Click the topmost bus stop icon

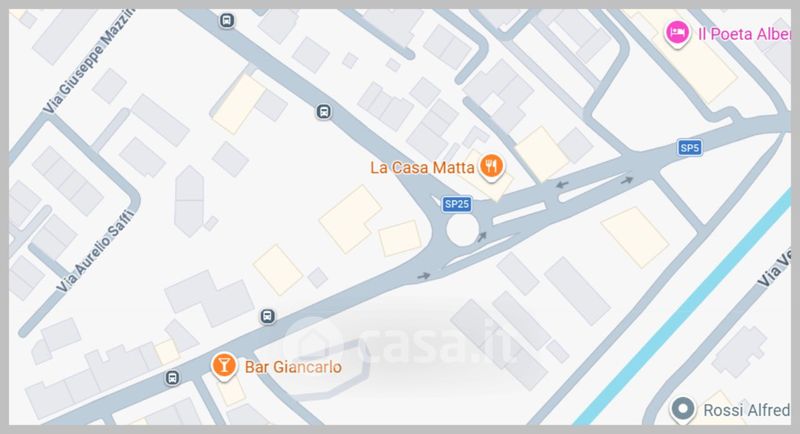(227, 20)
